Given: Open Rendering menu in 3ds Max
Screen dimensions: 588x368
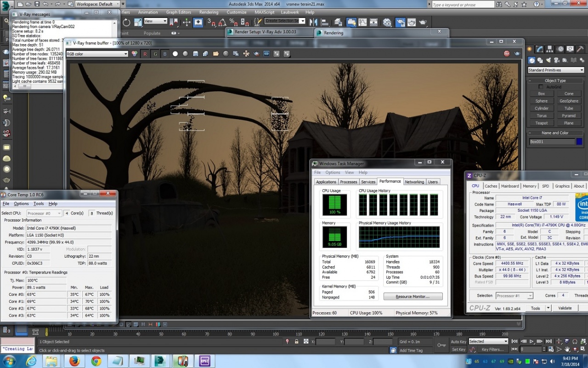Looking at the screenshot, I should 209,12.
